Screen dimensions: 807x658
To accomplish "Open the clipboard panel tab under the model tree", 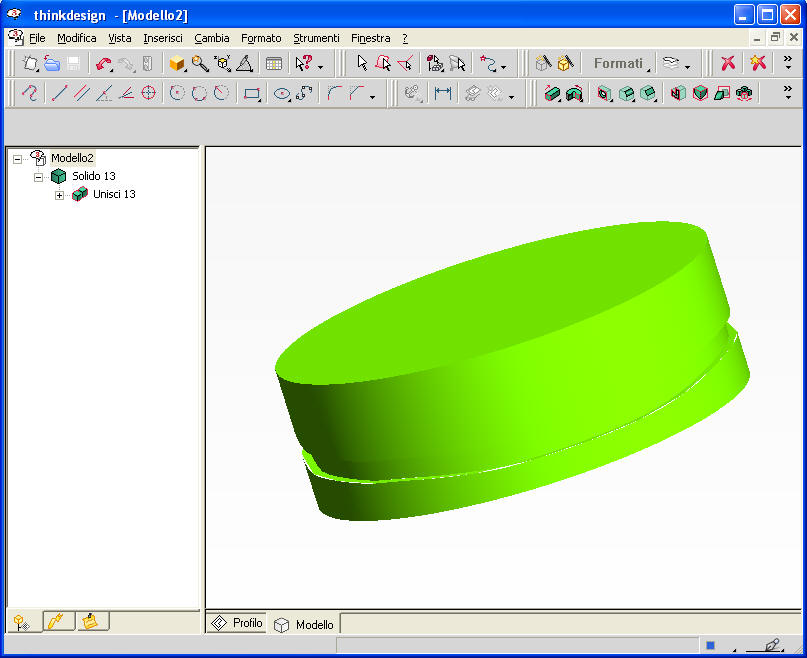I will click(92, 621).
